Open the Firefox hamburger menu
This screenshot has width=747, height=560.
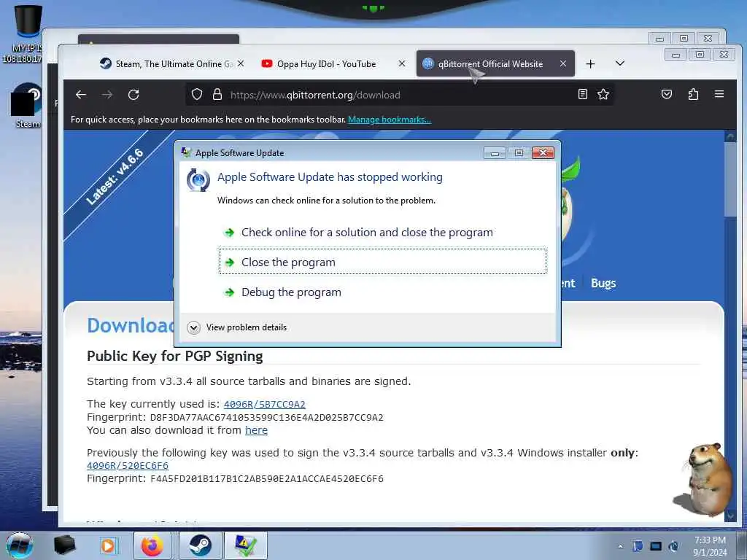(719, 94)
